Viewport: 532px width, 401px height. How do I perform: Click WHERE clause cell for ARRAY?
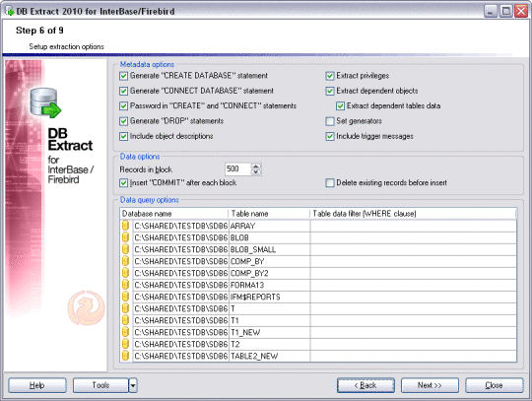[x=413, y=226]
